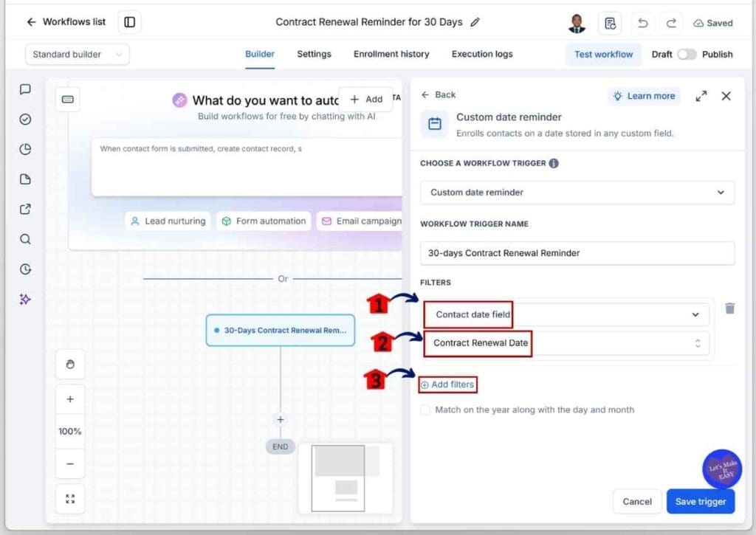
Task: Add a step with the plus node
Action: (280, 420)
